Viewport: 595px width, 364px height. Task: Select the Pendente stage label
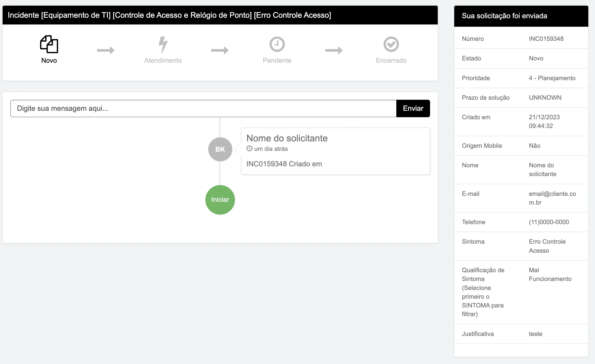pyautogui.click(x=277, y=60)
